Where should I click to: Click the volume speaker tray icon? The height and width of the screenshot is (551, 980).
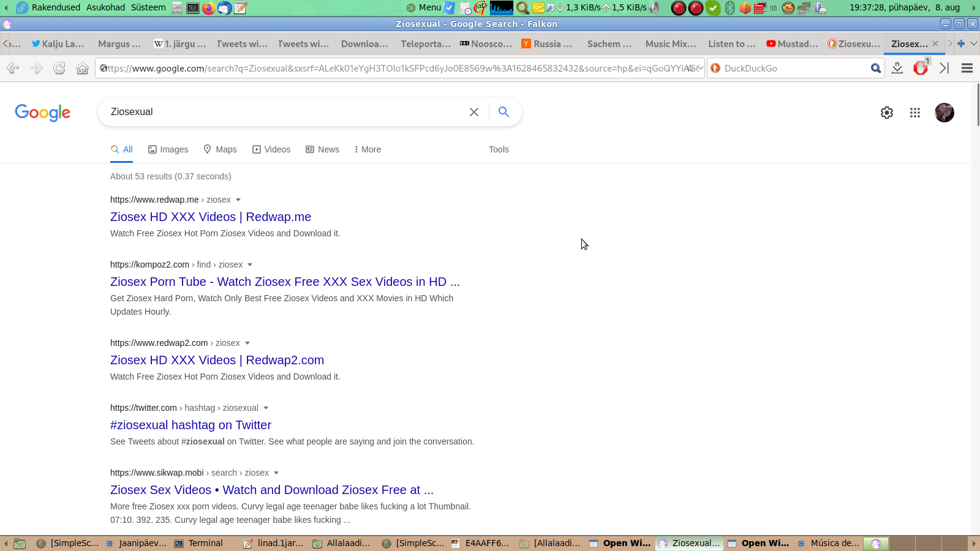coord(655,8)
